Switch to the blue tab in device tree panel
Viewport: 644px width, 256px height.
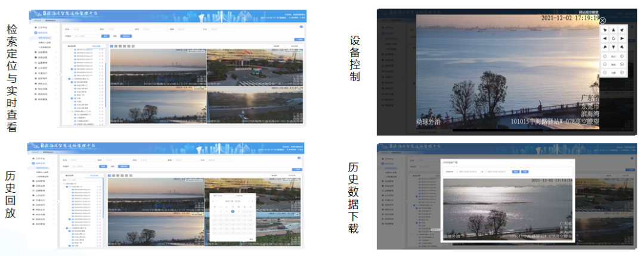click(x=95, y=46)
